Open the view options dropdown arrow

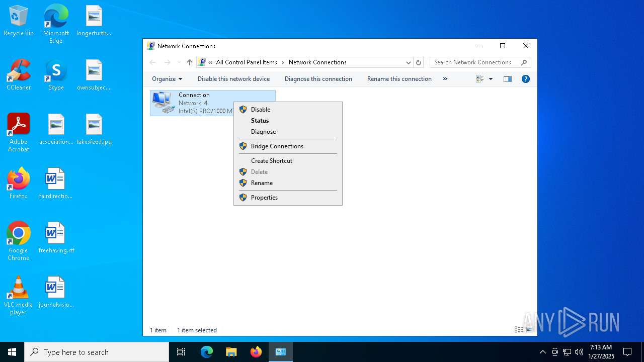click(491, 79)
